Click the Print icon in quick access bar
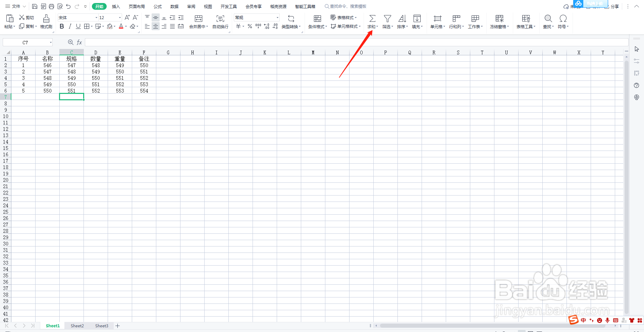 pos(51,6)
